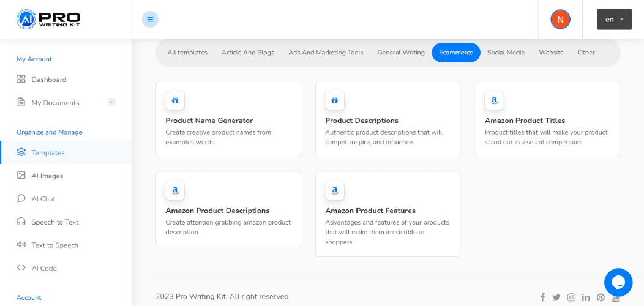The image size is (644, 306).
Task: Select the Text to Speech speaker icon
Action: point(21,245)
